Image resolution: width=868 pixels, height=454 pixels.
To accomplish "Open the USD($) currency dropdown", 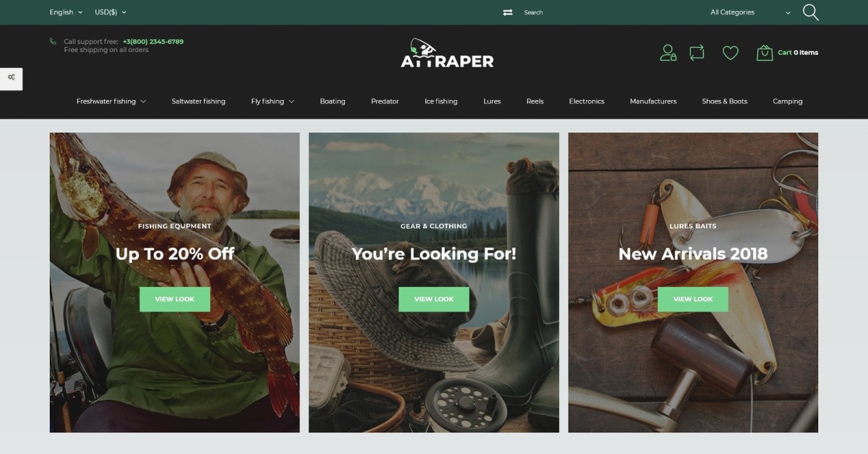I will (110, 12).
